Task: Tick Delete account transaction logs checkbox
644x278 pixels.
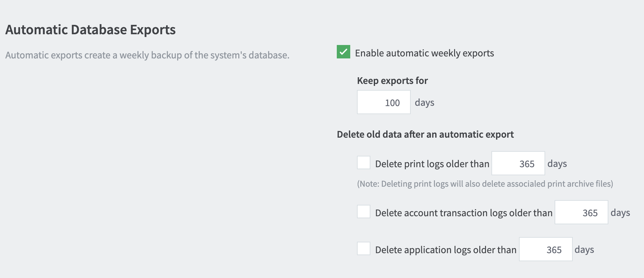Action: pyautogui.click(x=363, y=212)
